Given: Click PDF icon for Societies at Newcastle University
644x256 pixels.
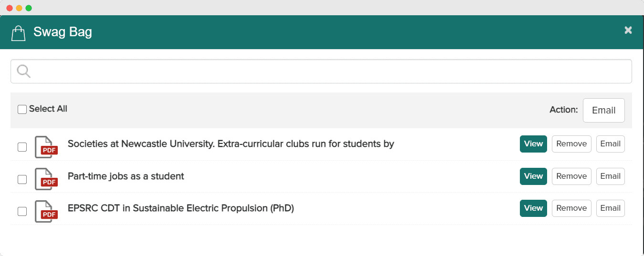Looking at the screenshot, I should [46, 147].
